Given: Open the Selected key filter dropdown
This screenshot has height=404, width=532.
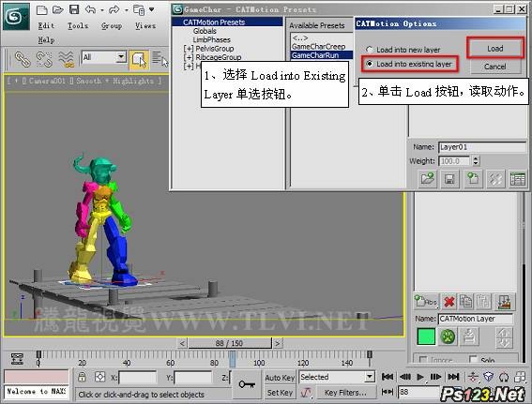Looking at the screenshot, I should 370,377.
